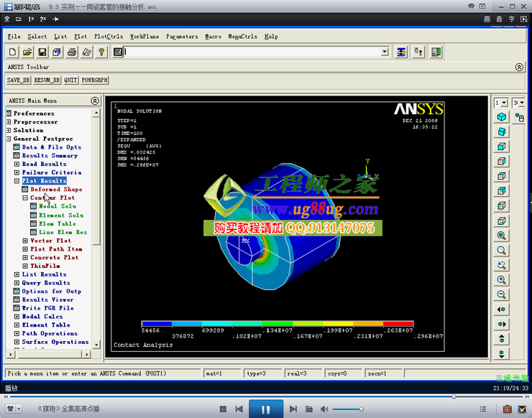The image size is (532, 418).
Task: Click the Fit View magnifier icon
Action: point(502,236)
